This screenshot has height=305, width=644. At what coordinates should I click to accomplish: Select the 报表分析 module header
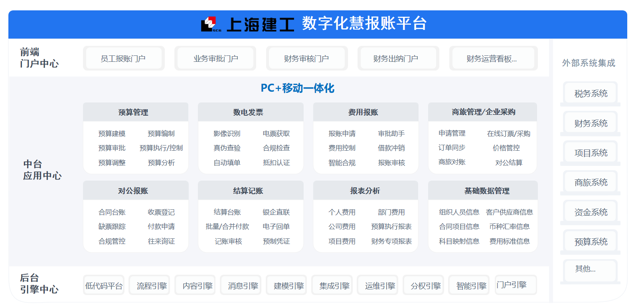pyautogui.click(x=365, y=191)
